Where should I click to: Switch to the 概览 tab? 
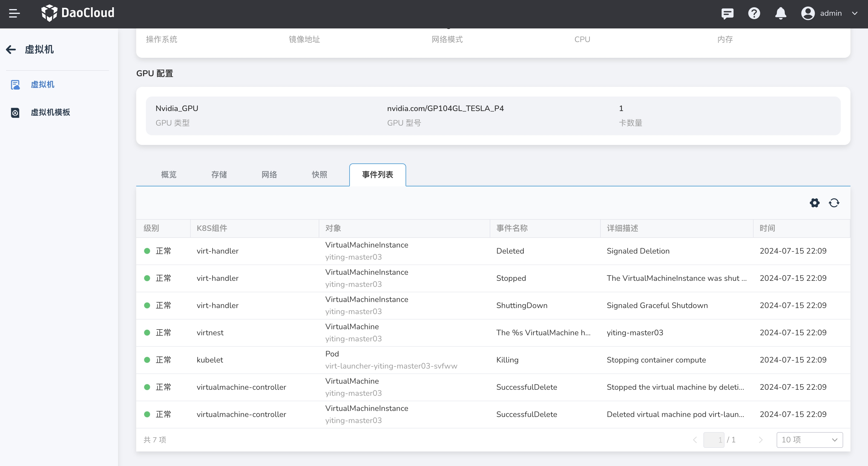tap(169, 175)
